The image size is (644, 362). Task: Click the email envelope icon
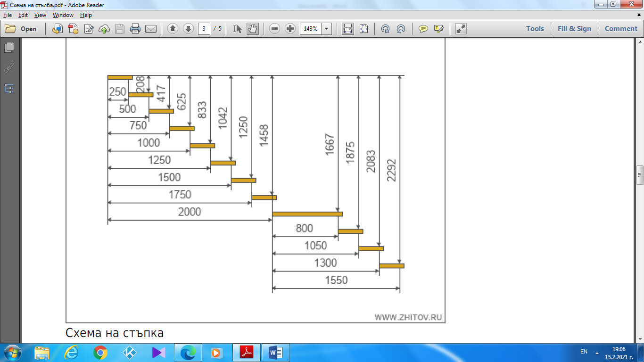point(151,29)
